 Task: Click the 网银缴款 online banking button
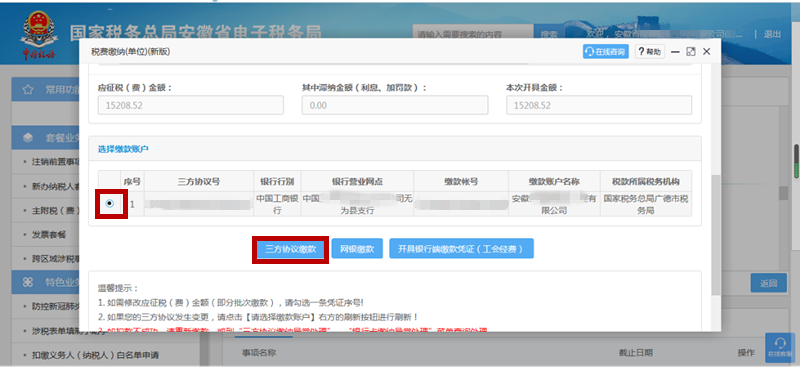[x=357, y=249]
